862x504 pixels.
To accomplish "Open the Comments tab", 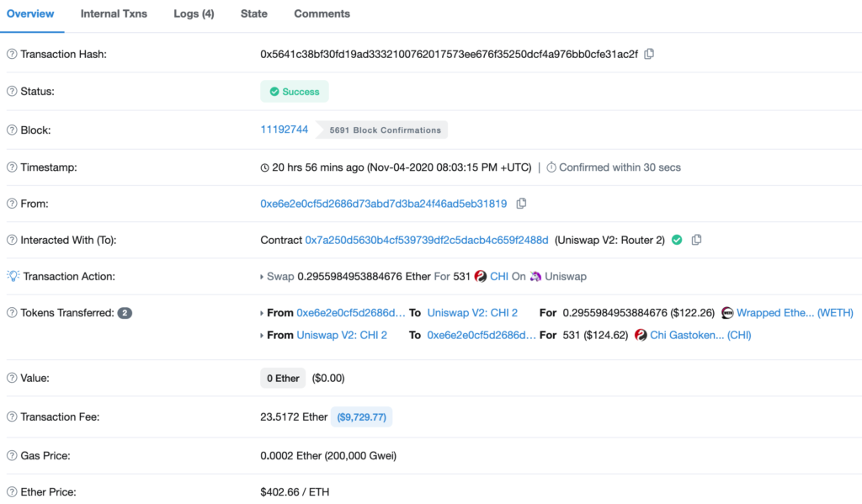I will click(x=322, y=13).
